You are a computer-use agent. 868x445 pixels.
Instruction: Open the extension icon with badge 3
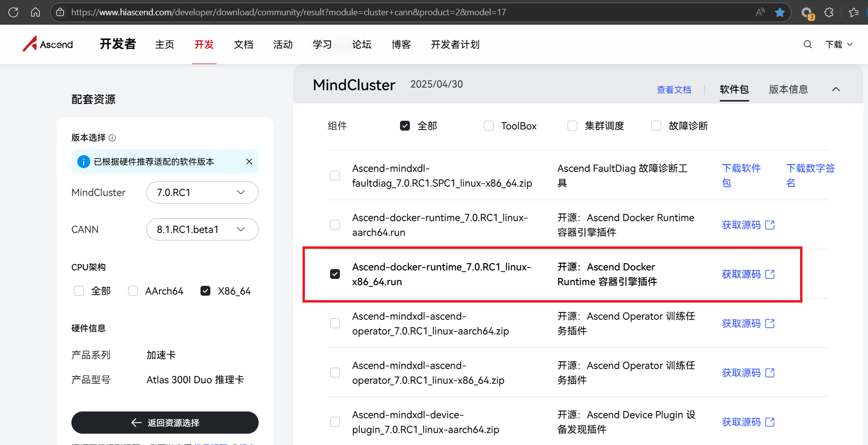pos(807,13)
